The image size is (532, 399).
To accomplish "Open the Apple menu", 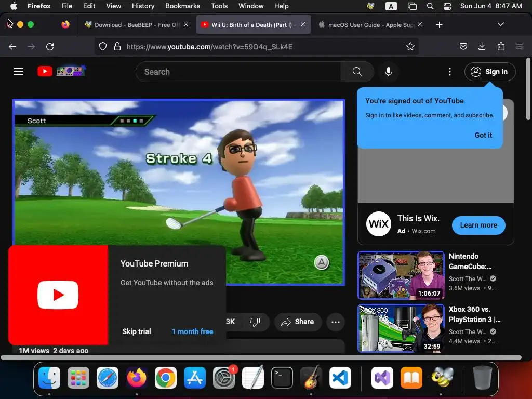I will [14, 6].
